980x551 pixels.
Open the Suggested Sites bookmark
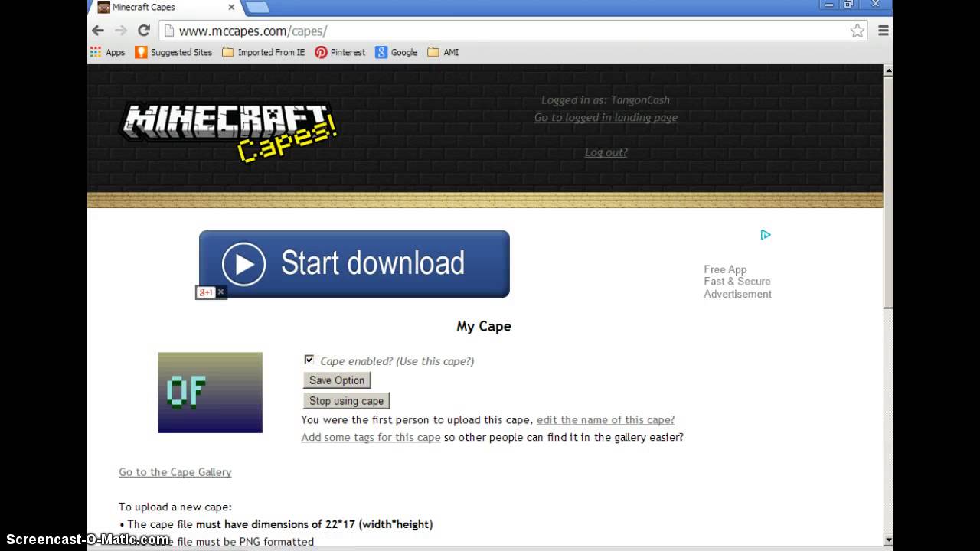coord(174,52)
